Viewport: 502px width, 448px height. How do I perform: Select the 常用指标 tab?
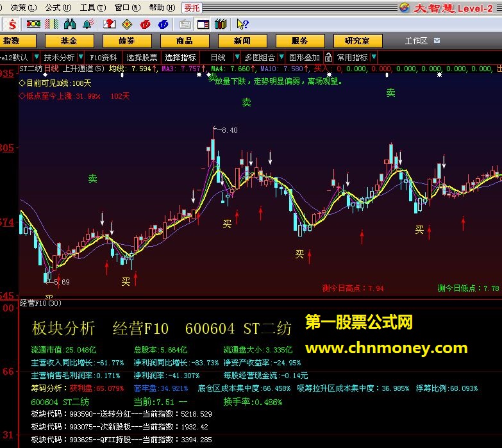352,58
